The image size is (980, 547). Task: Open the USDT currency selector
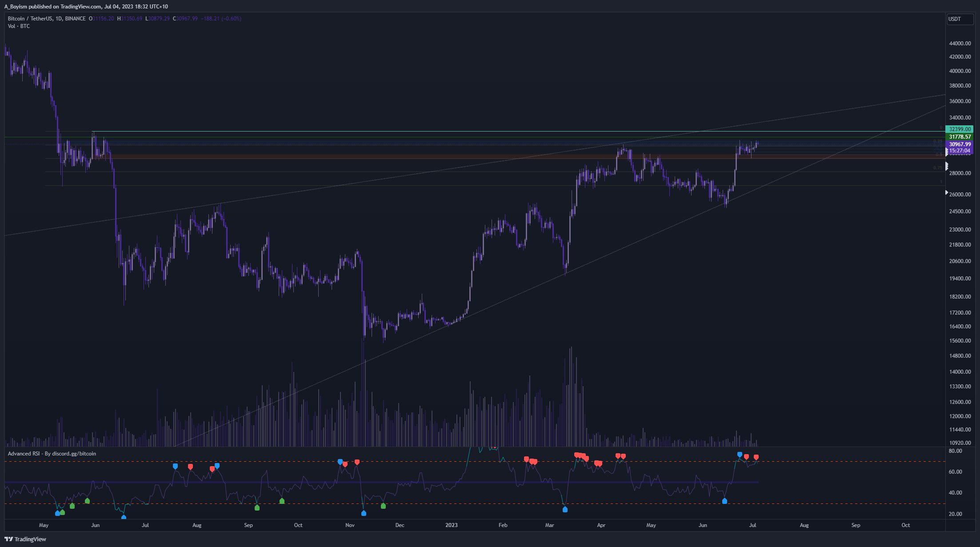pyautogui.click(x=960, y=19)
